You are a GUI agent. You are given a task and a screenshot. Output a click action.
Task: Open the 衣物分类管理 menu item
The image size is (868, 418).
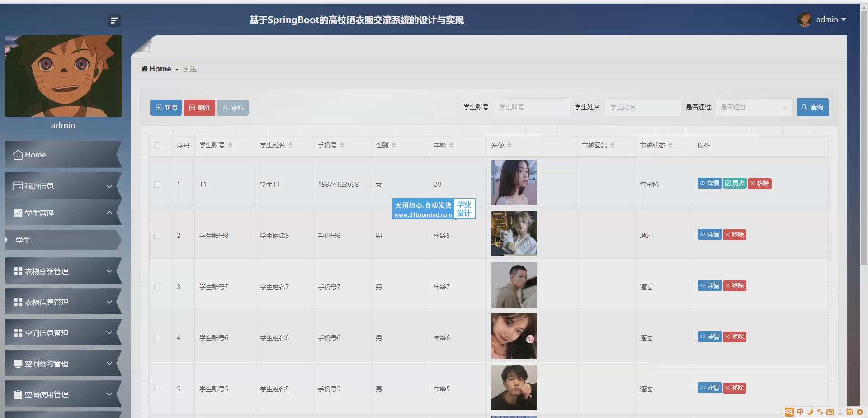63,271
